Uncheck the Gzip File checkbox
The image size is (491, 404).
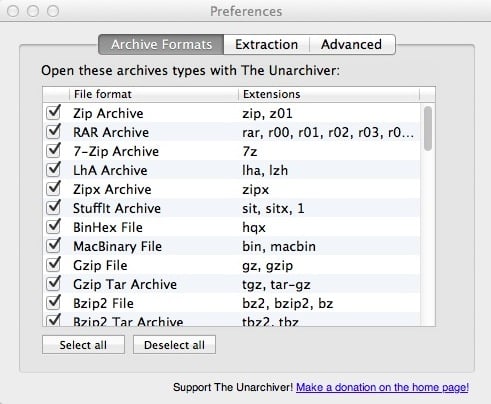(53, 265)
